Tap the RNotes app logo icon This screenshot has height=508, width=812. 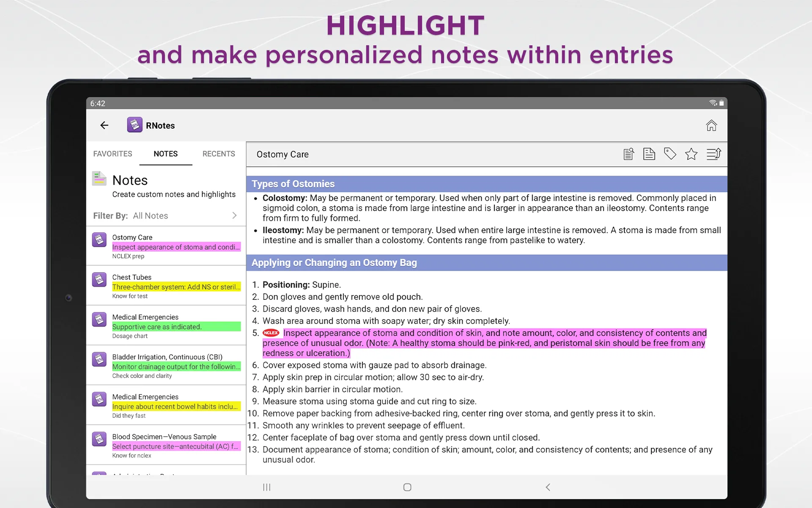pyautogui.click(x=135, y=125)
